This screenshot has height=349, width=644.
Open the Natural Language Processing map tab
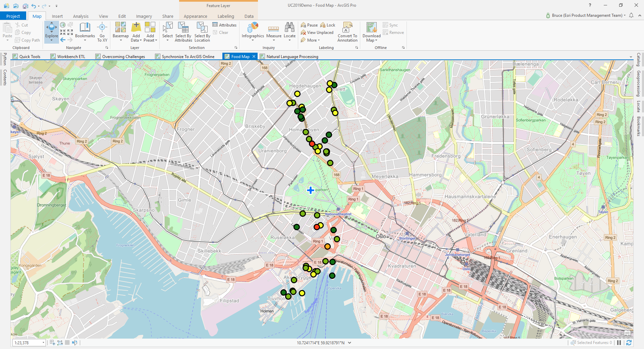click(292, 56)
